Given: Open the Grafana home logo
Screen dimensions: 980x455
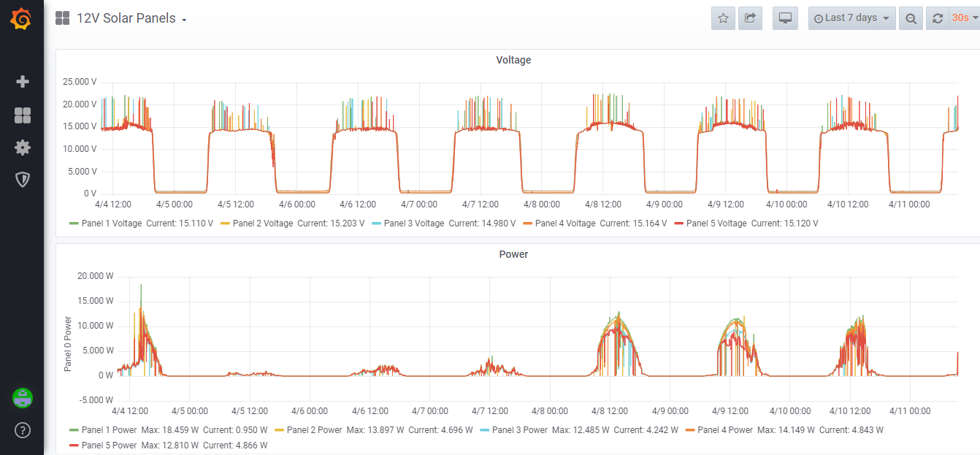Looking at the screenshot, I should 21,19.
